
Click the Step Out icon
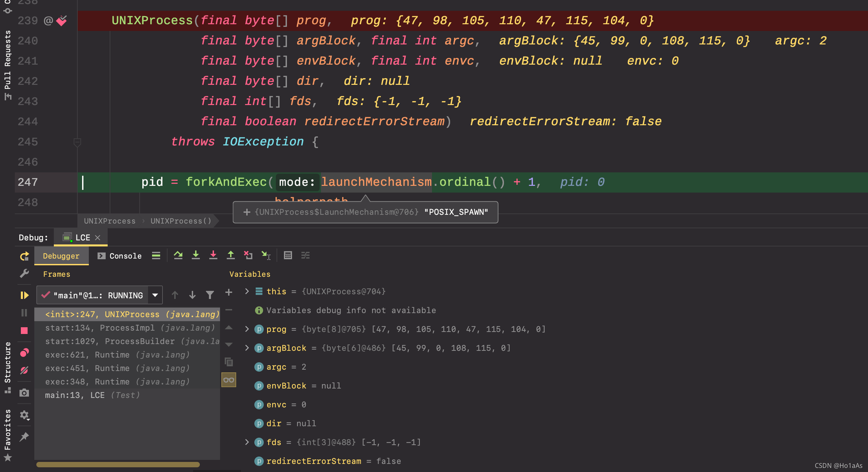231,255
